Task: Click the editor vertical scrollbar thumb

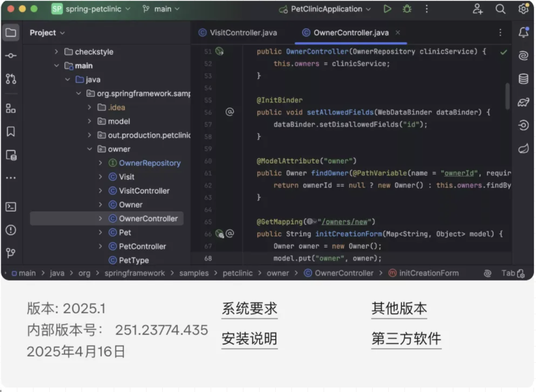Action: pyautogui.click(x=507, y=96)
